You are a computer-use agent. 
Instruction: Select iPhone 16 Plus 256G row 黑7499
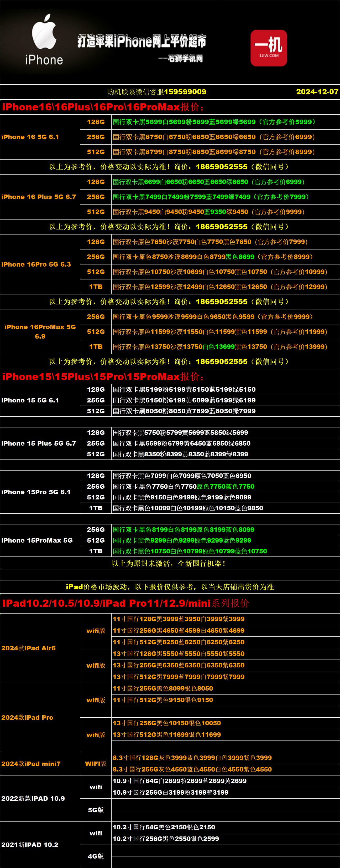225,197
